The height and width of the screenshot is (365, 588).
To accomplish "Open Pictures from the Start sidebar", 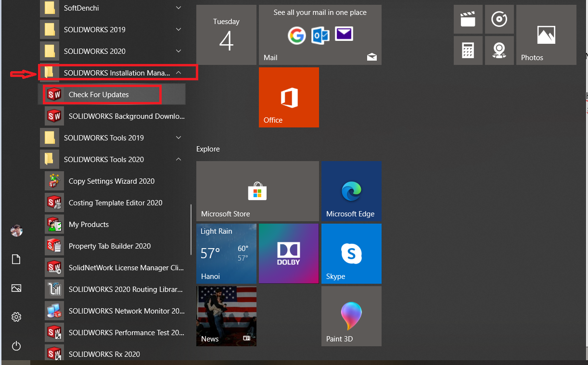I will pos(16,288).
